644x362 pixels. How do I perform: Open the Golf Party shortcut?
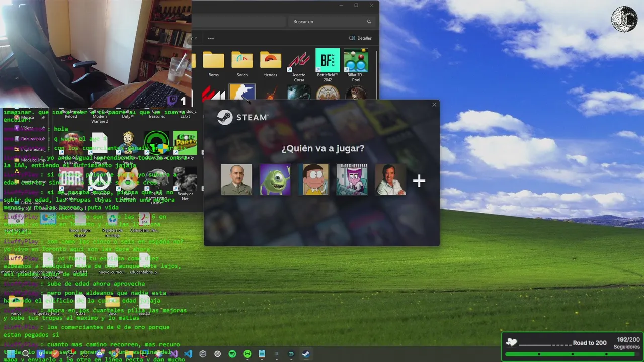pyautogui.click(x=185, y=146)
